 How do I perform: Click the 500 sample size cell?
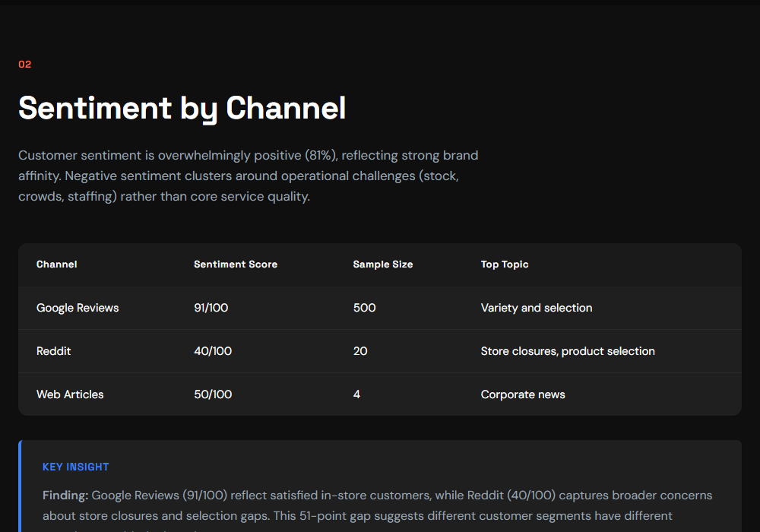pos(365,308)
